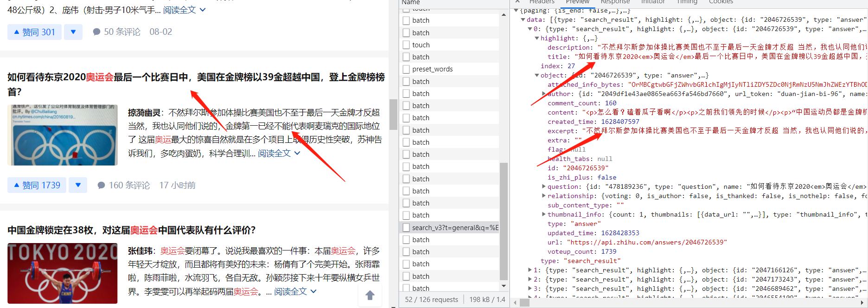Click the author name 张佳玮
This screenshot has height=308, width=868.
click(x=140, y=251)
